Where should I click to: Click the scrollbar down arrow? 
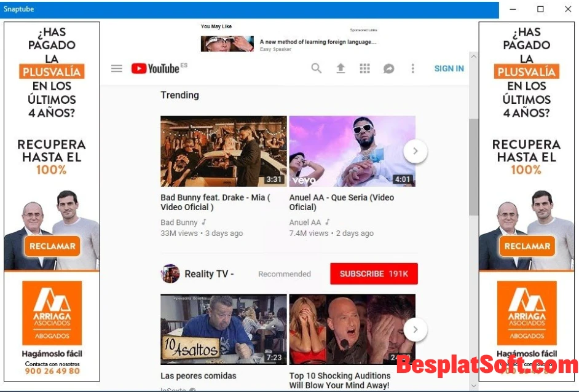click(473, 386)
